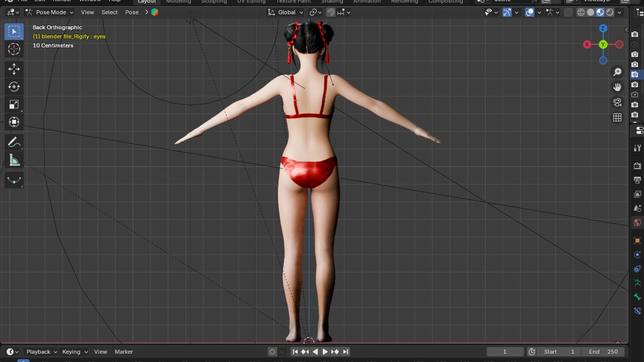The height and width of the screenshot is (362, 644).
Task: Toggle auto keying record button
Action: pos(272,352)
